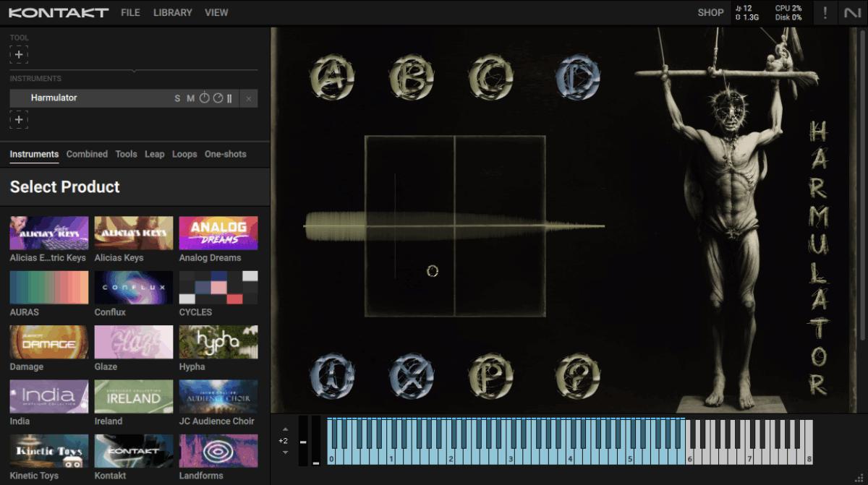Click the CPU and Disk usage readout
This screenshot has height=485, width=868.
(788, 12)
